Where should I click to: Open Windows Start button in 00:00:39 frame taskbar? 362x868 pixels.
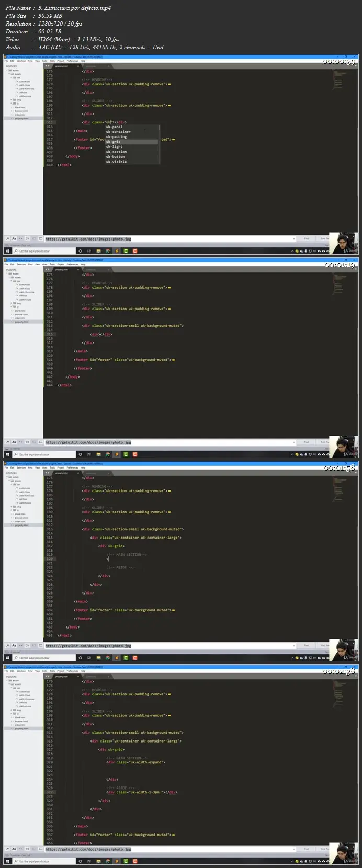pos(7,250)
